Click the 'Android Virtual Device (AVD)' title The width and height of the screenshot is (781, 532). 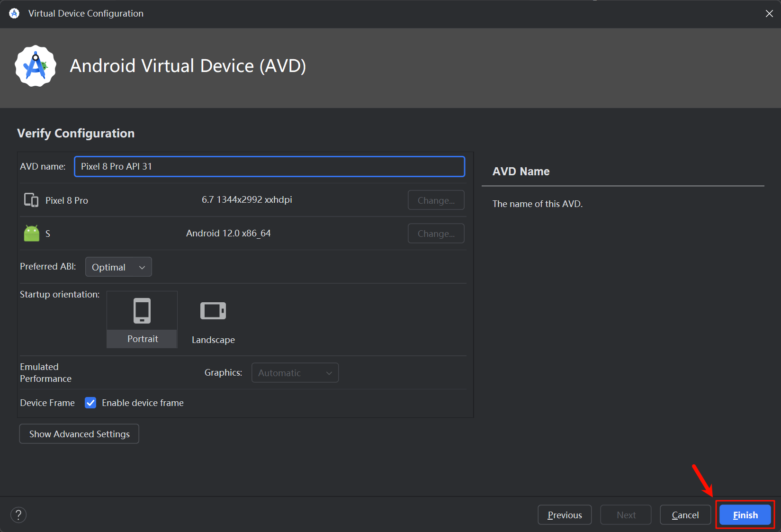[188, 66]
